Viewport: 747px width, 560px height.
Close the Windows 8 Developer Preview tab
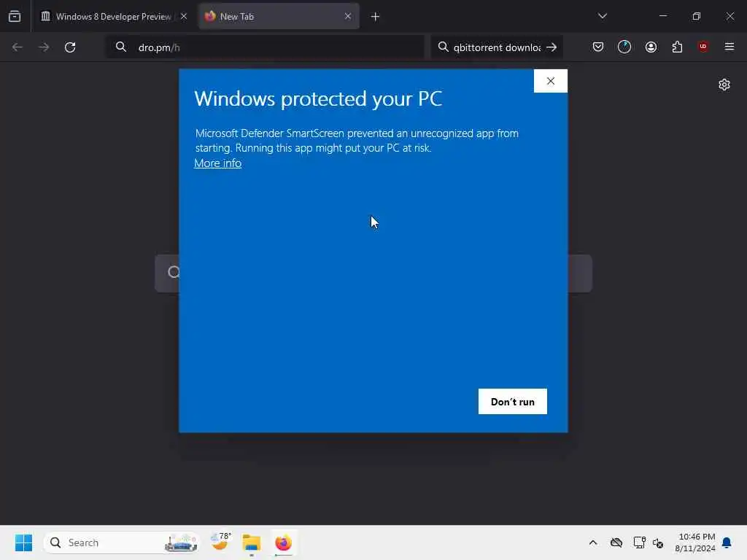pyautogui.click(x=184, y=16)
